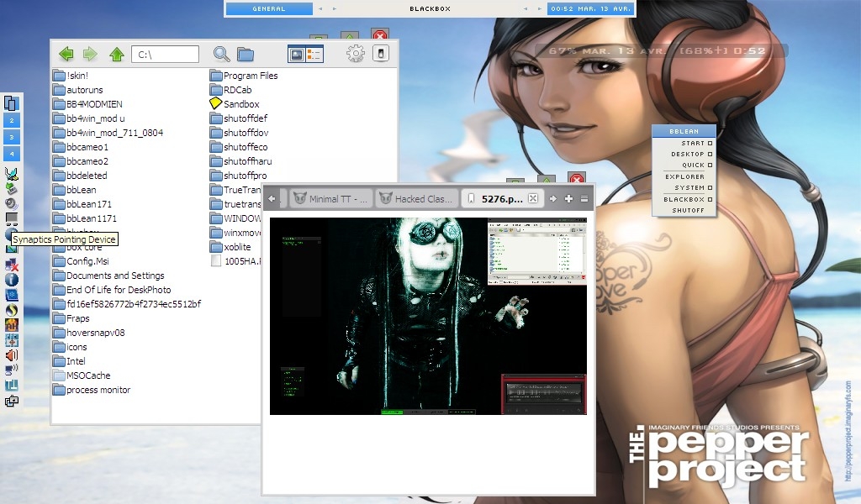Go up one folder level
The image size is (861, 504).
click(116, 54)
